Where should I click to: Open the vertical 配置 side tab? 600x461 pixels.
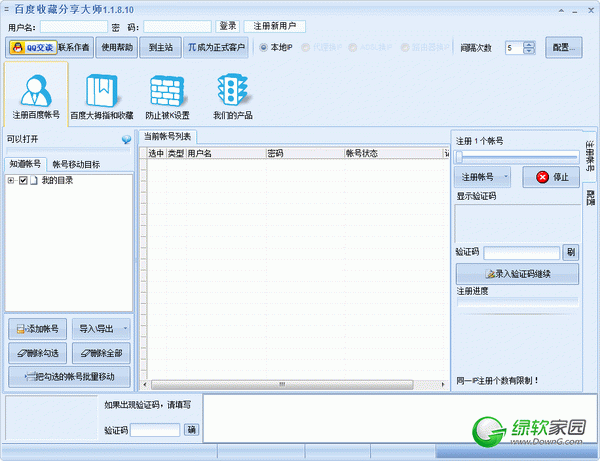coord(590,198)
